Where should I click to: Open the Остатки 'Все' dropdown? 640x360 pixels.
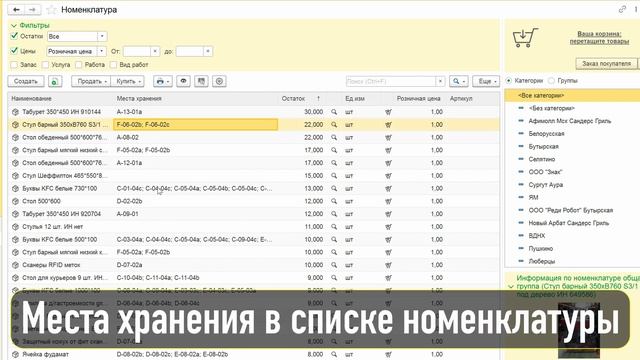[x=102, y=36]
